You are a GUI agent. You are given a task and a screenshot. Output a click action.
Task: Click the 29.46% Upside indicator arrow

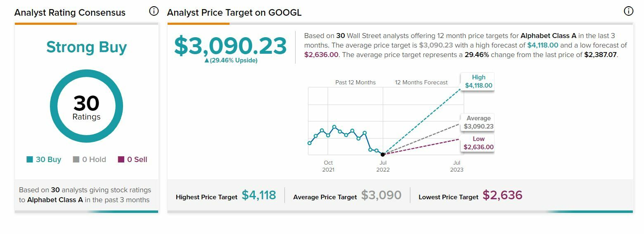pos(207,60)
